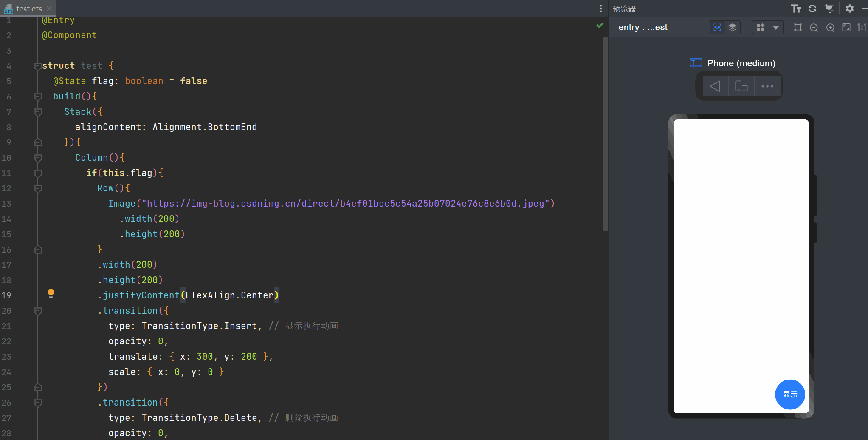Click the plug icon in previewer header
The image size is (868, 440).
(829, 9)
